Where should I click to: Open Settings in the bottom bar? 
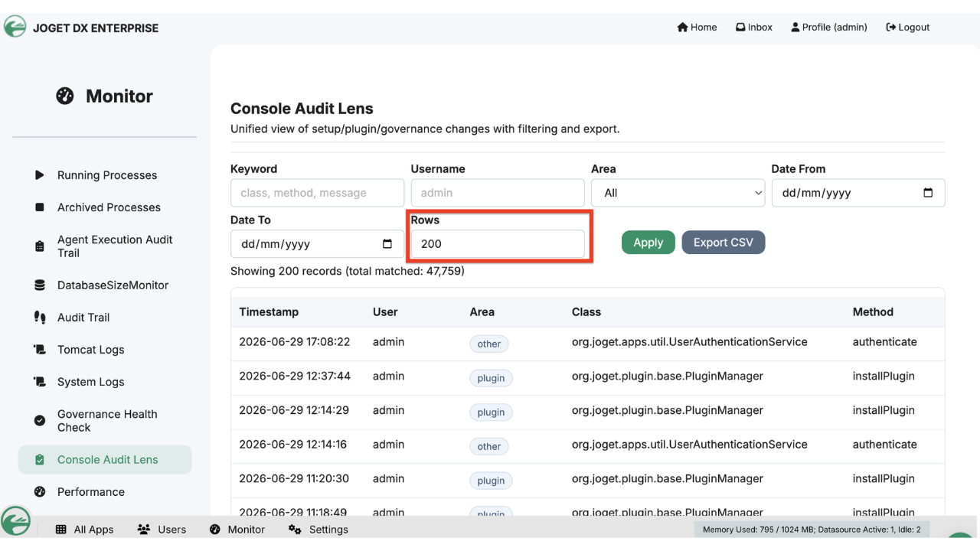click(x=318, y=530)
